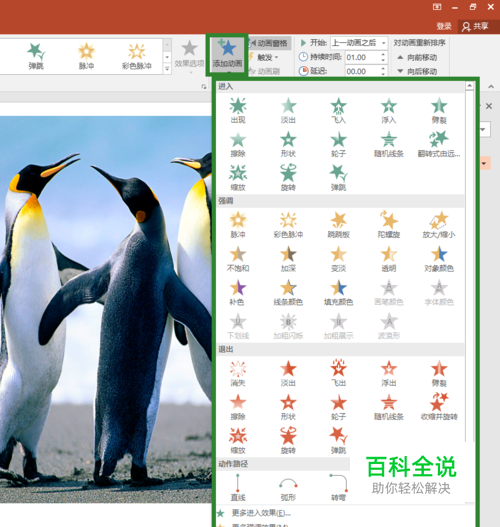Viewport: 500px width, 527px height.
Task: Choose the 透明 emphasis effect
Action: click(389, 259)
